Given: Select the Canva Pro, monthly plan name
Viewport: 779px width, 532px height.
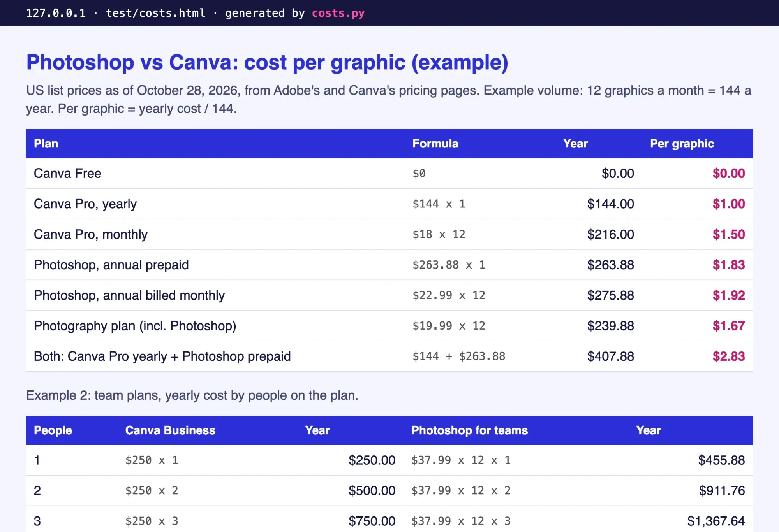Looking at the screenshot, I should click(91, 234).
